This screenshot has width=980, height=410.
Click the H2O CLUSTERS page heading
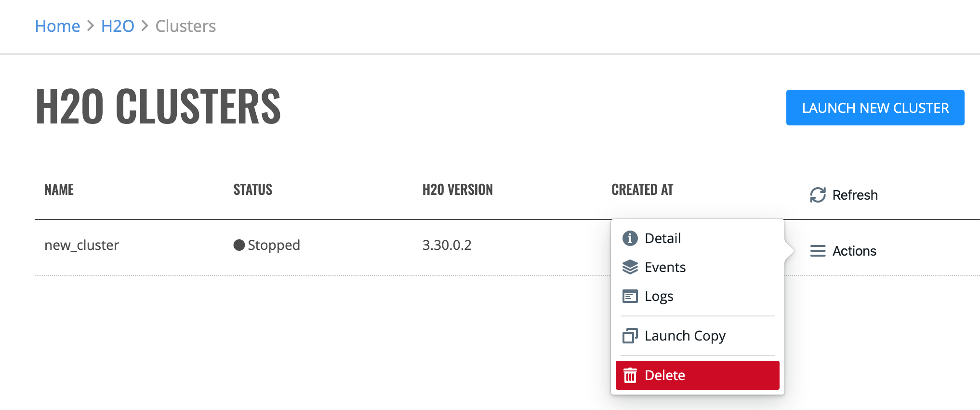158,106
